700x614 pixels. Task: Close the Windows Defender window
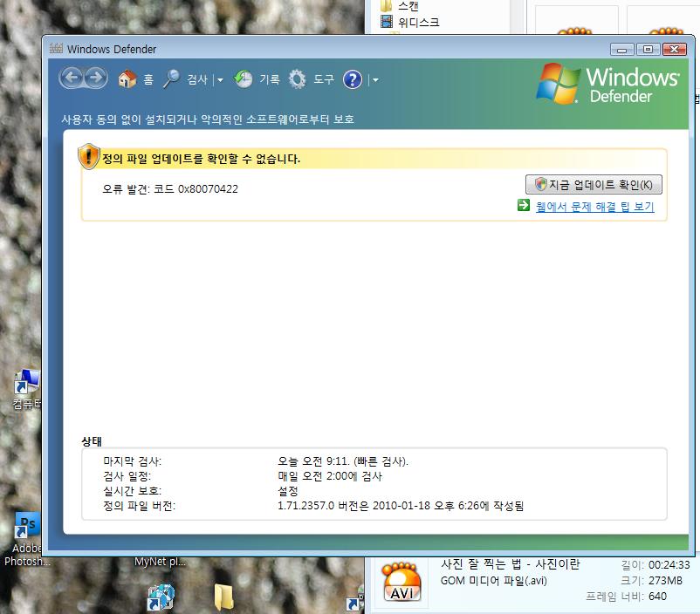point(675,49)
